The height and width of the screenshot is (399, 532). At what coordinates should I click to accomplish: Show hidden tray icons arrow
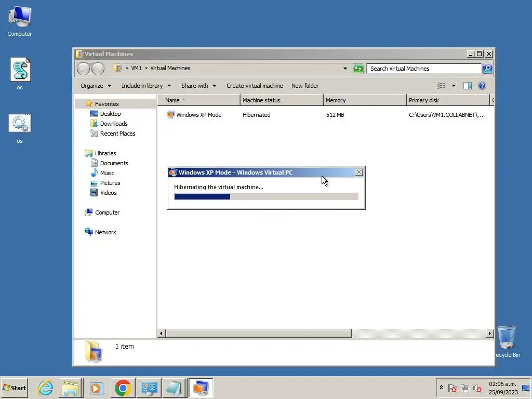tap(441, 388)
